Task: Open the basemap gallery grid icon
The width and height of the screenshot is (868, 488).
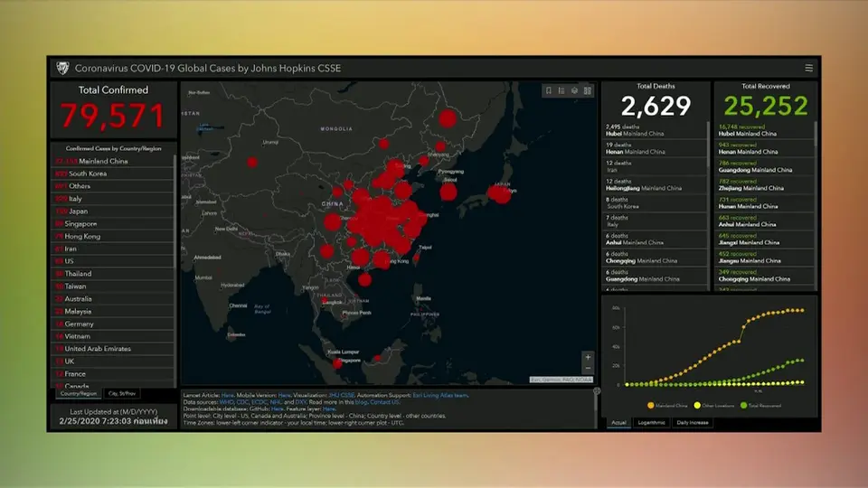Action: [x=588, y=90]
